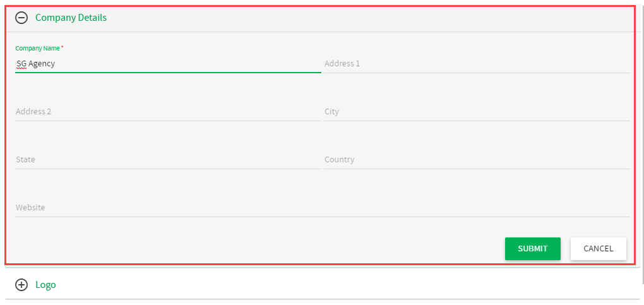644x305 pixels.
Task: Click the green Company Name label
Action: [37, 48]
